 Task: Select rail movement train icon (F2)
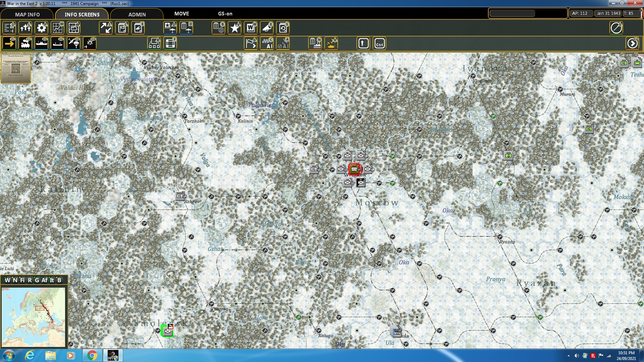(x=25, y=44)
